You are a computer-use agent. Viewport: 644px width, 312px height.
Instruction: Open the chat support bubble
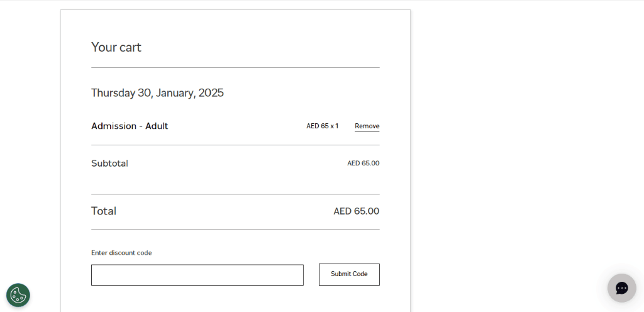coord(622,288)
